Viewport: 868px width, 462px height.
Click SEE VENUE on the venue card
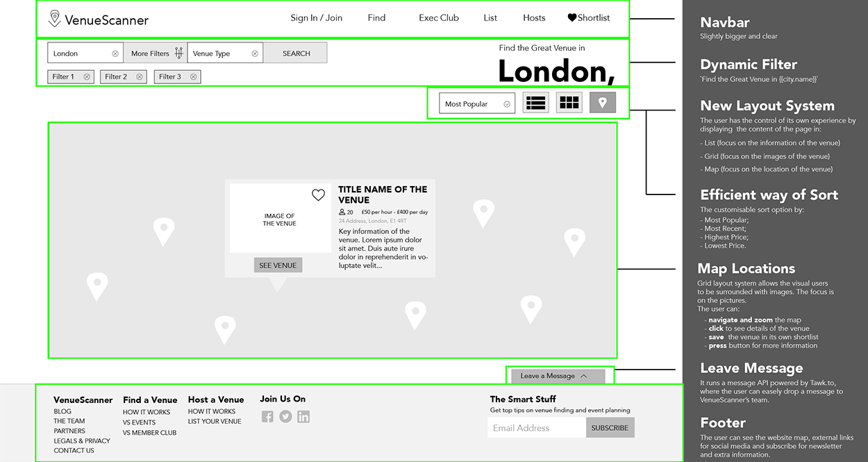coord(278,265)
